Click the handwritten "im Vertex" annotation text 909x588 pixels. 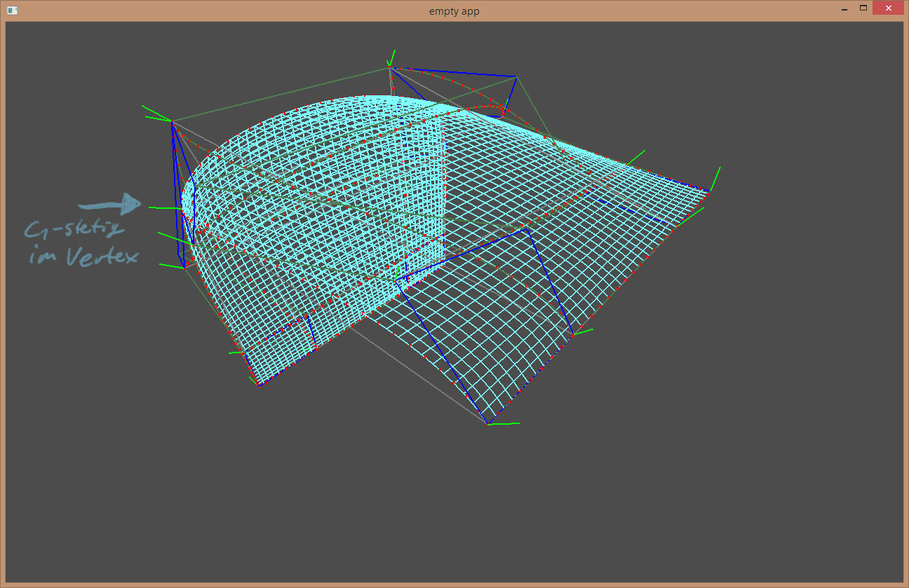83,257
